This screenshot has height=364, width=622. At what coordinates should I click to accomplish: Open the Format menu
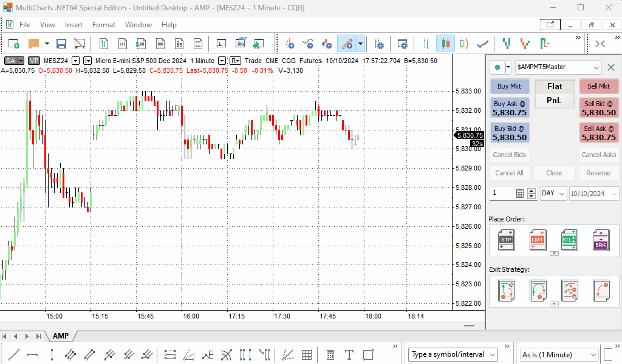103,25
